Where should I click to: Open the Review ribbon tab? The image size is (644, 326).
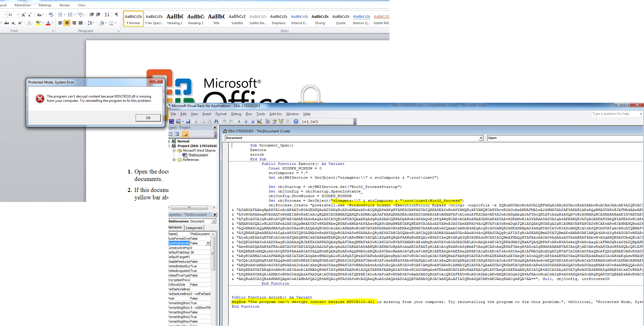[x=64, y=5]
